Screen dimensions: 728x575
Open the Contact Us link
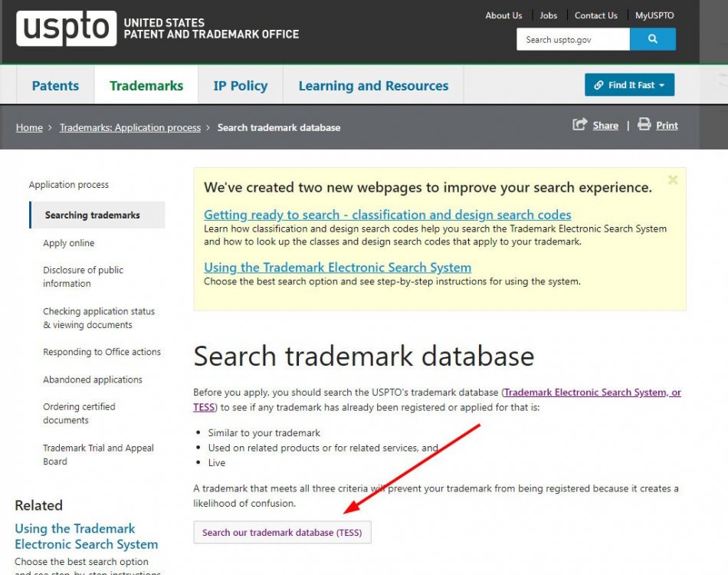click(595, 15)
